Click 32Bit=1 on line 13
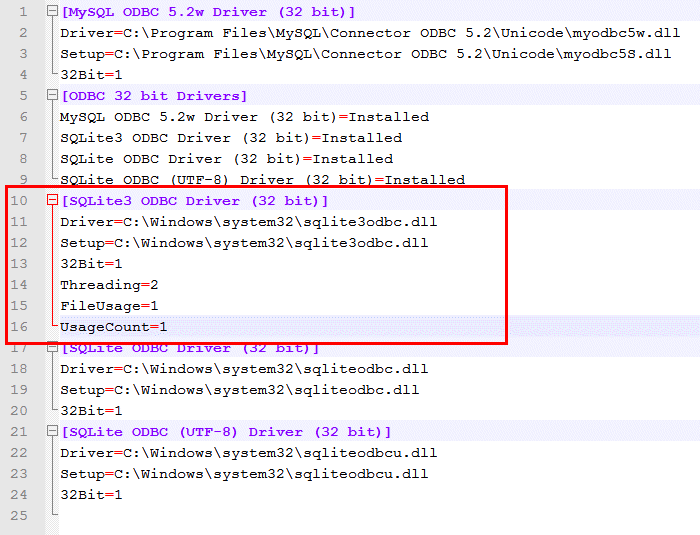 tap(91, 264)
